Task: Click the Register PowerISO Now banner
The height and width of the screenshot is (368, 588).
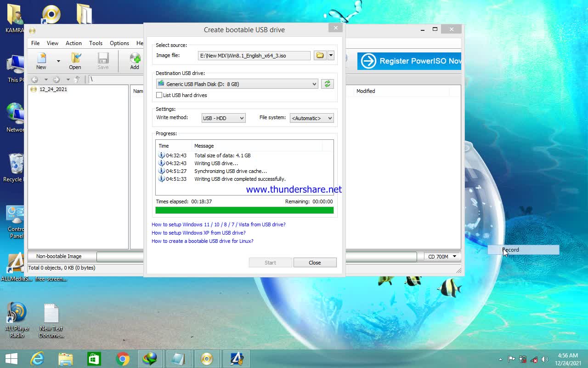Action: [409, 61]
